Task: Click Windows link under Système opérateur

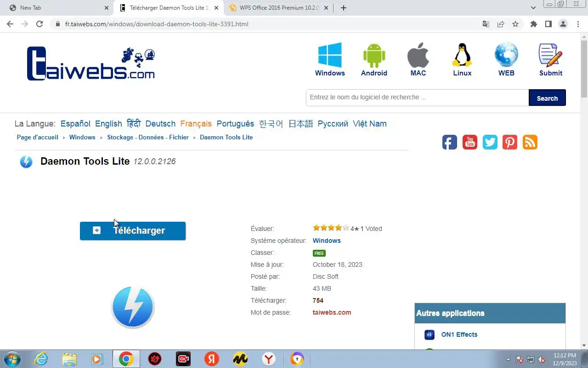Action: 327,241
